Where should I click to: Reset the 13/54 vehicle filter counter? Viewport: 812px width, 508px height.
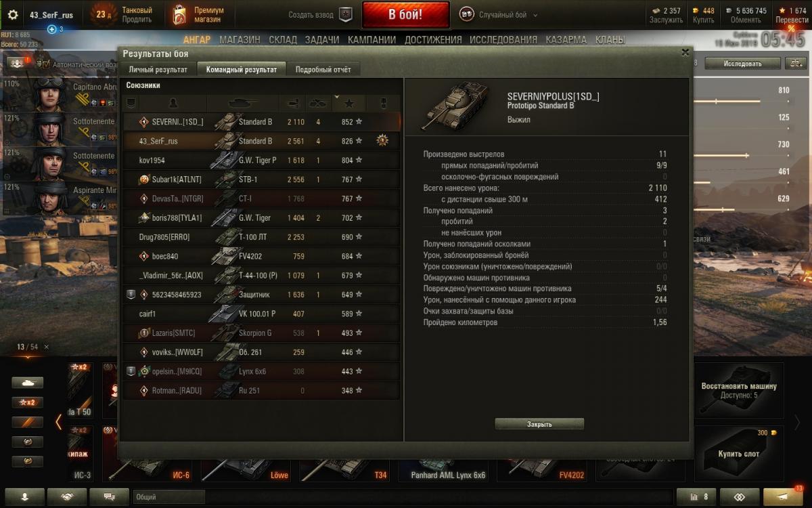47,347
